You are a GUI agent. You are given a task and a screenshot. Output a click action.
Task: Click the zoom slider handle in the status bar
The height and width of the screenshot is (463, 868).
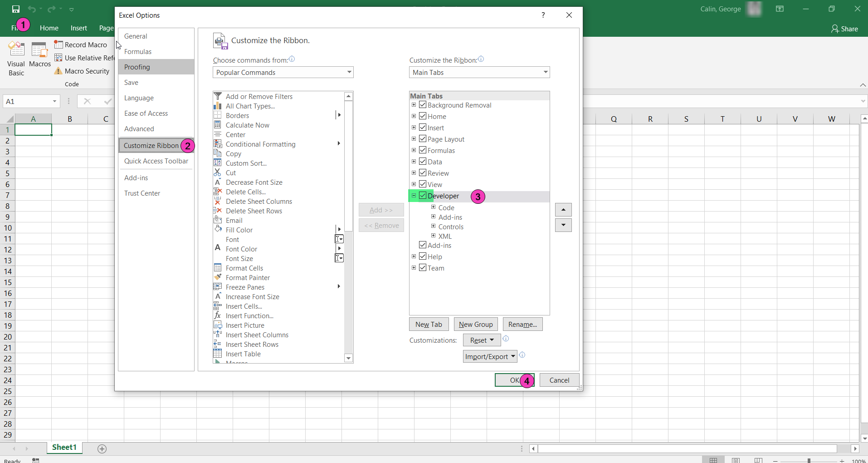(809, 461)
